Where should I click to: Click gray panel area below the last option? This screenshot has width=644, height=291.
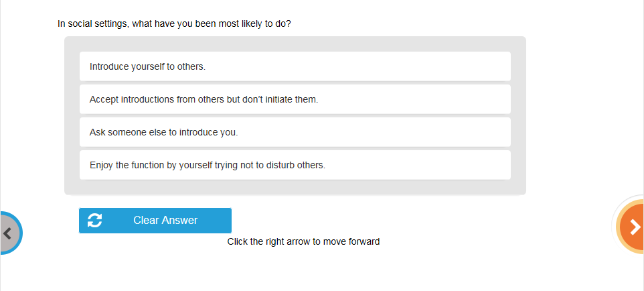pos(295,187)
